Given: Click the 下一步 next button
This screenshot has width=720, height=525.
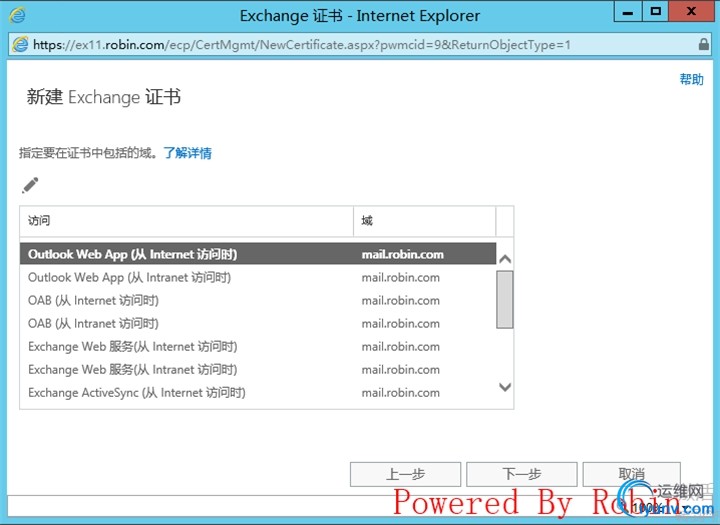Looking at the screenshot, I should pos(522,474).
